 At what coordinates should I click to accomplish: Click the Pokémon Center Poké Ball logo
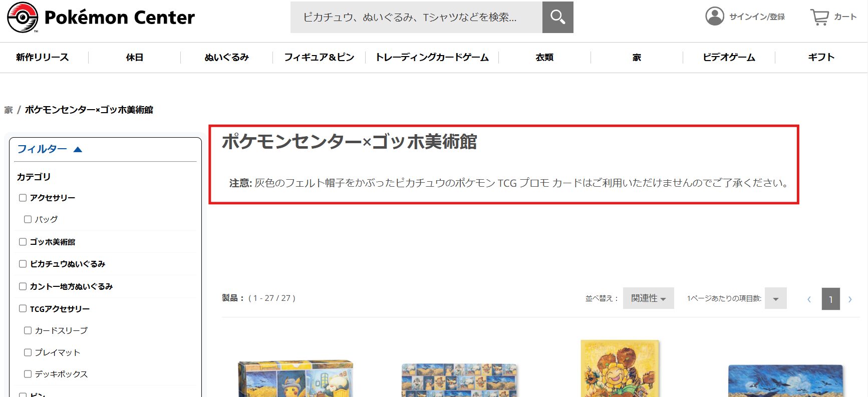(x=23, y=17)
